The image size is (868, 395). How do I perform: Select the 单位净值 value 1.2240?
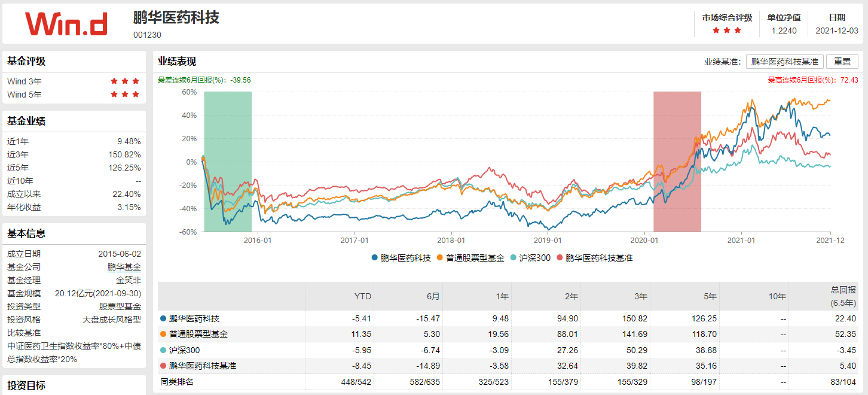(784, 31)
